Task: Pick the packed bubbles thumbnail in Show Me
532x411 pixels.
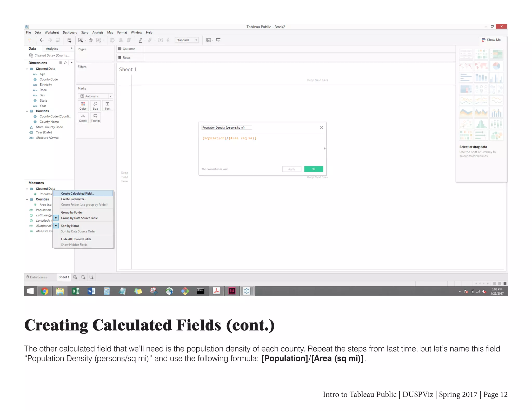Action: click(496, 136)
